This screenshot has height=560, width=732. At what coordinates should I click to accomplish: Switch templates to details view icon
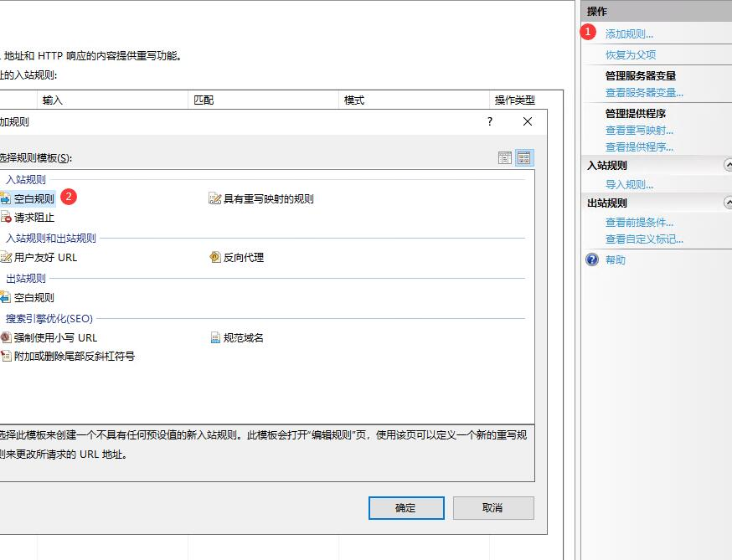pos(505,158)
